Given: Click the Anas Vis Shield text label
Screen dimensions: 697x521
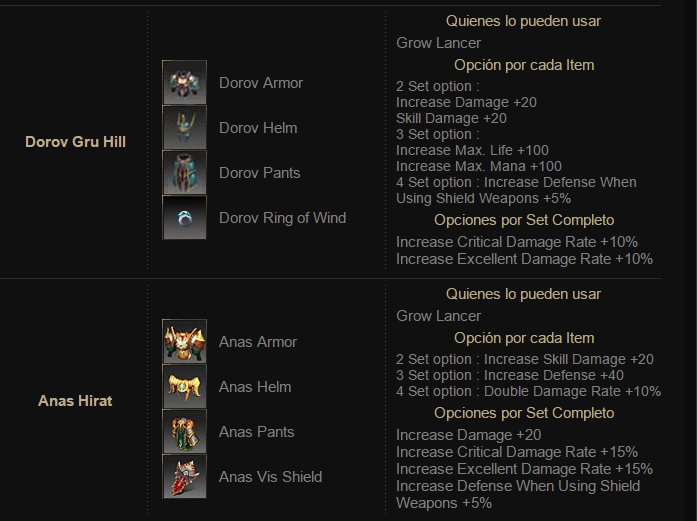Looking at the screenshot, I should pyautogui.click(x=270, y=477).
